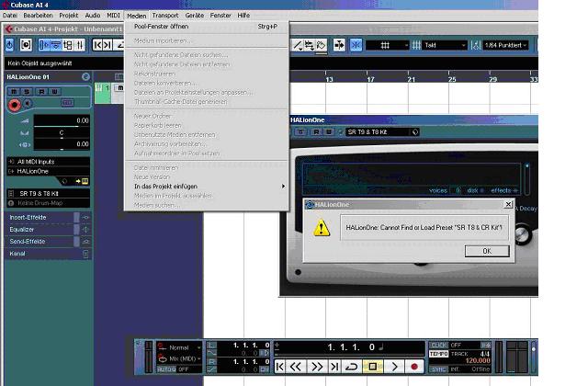588x386 pixels.
Task: Open In das Projekt einfügen submenu
Action: 206,187
